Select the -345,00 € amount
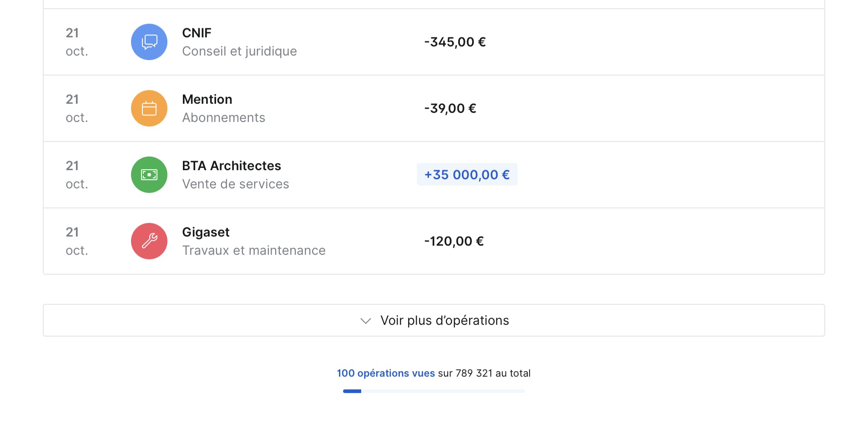 click(x=455, y=42)
